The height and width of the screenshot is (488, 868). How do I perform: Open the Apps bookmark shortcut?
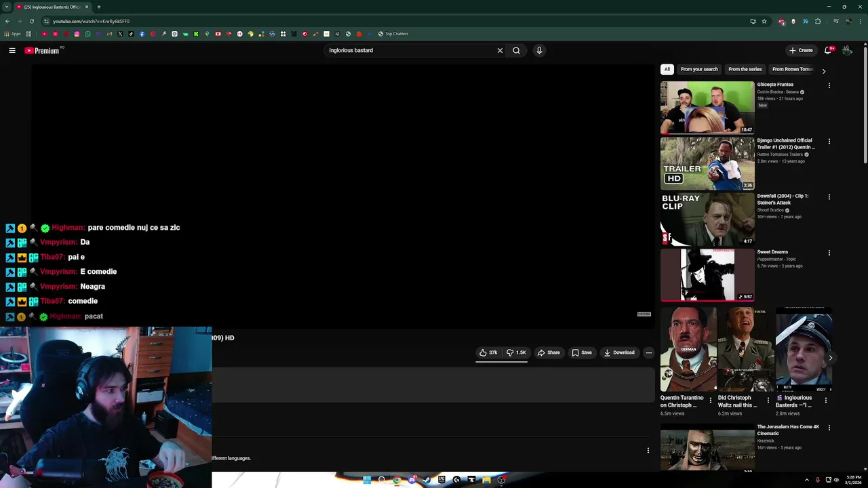[x=12, y=34]
